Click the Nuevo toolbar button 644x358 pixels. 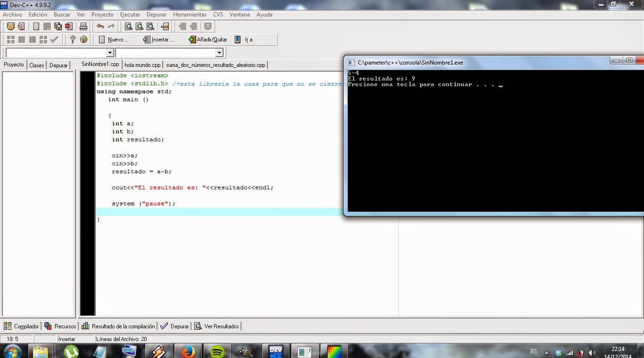coord(114,40)
